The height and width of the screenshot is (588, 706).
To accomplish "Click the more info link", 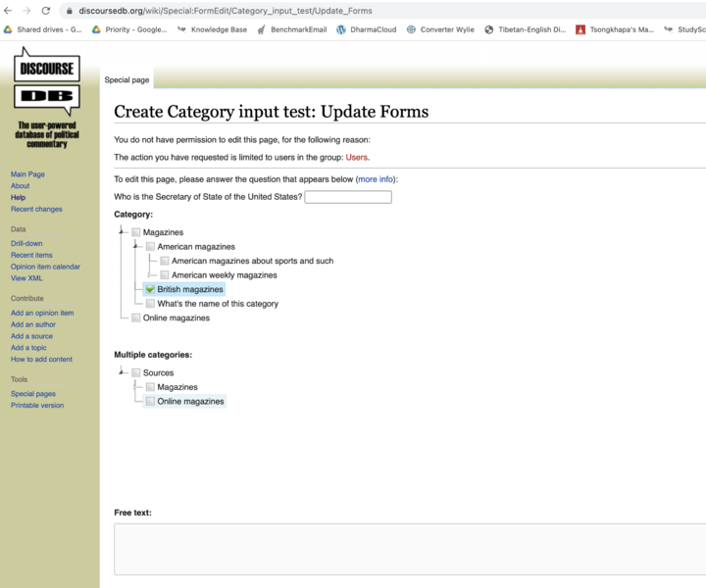I will pos(376,179).
